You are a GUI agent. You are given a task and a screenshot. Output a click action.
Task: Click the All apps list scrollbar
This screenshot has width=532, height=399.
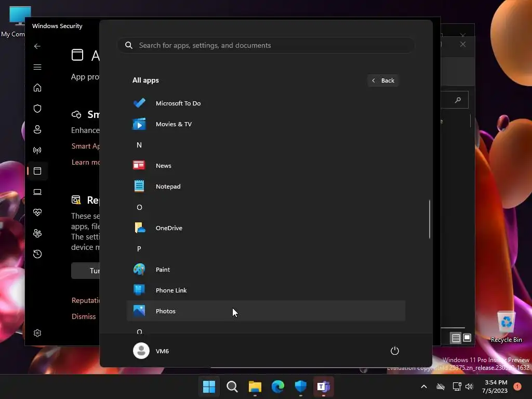[x=430, y=219]
